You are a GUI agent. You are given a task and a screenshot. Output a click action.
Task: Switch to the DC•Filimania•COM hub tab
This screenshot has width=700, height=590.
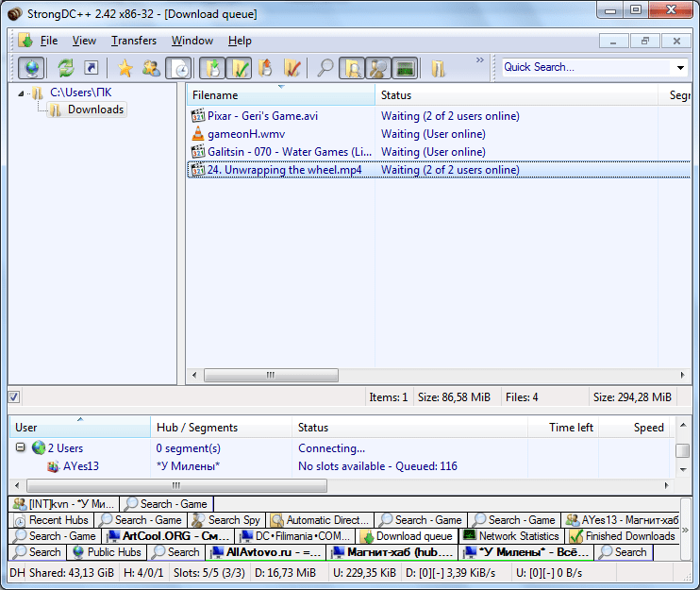295,536
